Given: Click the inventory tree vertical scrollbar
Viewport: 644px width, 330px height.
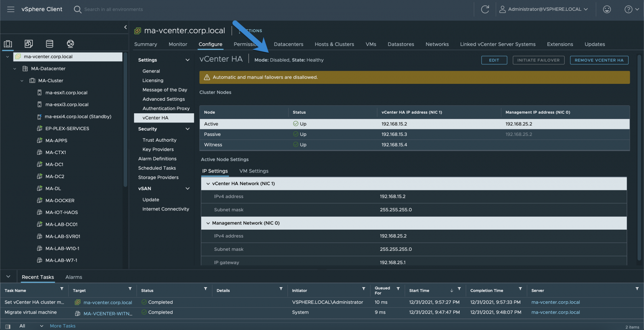Looking at the screenshot, I should (x=125, y=119).
